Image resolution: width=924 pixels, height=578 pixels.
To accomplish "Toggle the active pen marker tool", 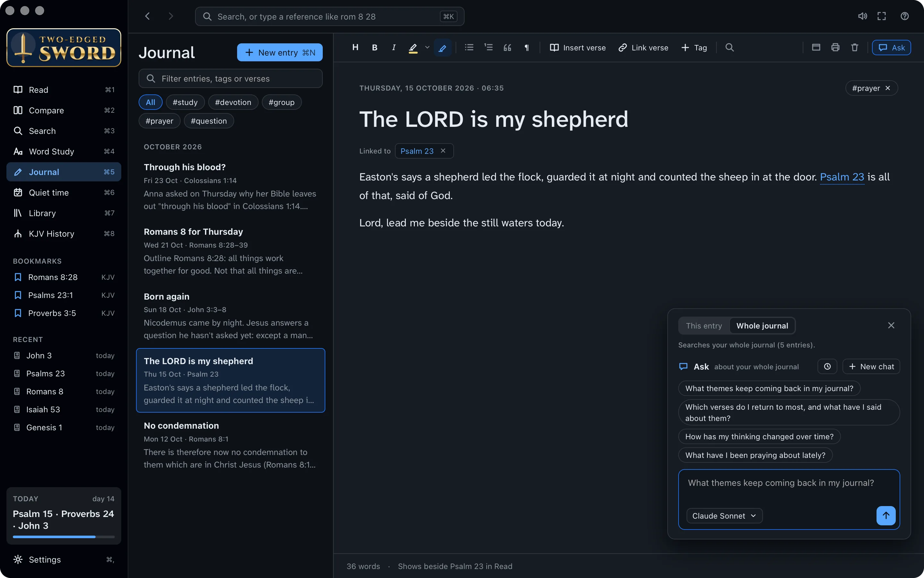I will [x=442, y=48].
